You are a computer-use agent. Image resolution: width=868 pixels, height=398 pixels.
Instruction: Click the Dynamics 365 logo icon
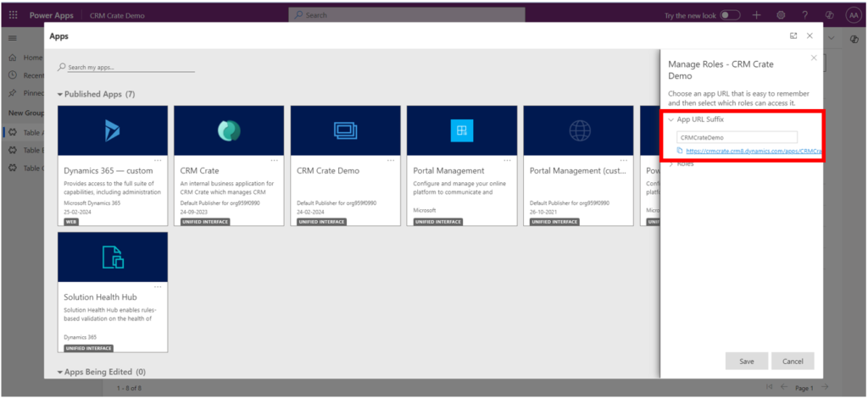(x=113, y=131)
